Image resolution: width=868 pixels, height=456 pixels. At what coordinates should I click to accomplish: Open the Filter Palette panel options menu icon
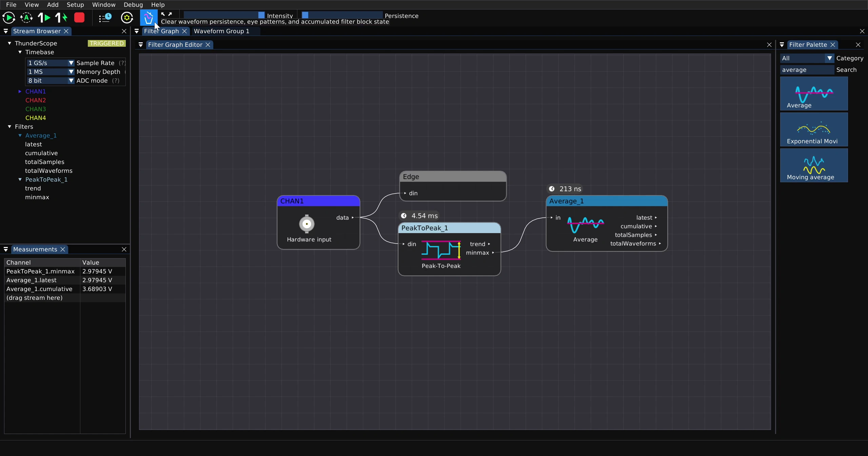coord(782,45)
